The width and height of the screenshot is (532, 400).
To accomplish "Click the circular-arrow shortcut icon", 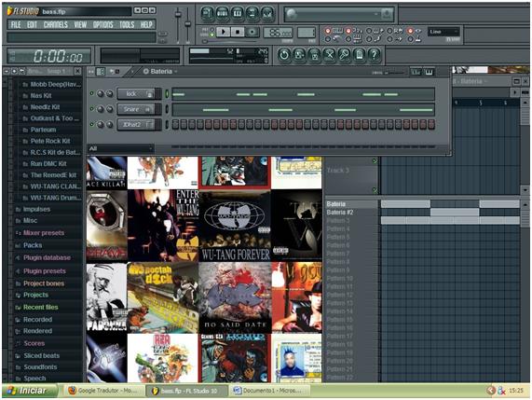I will pos(284,54).
